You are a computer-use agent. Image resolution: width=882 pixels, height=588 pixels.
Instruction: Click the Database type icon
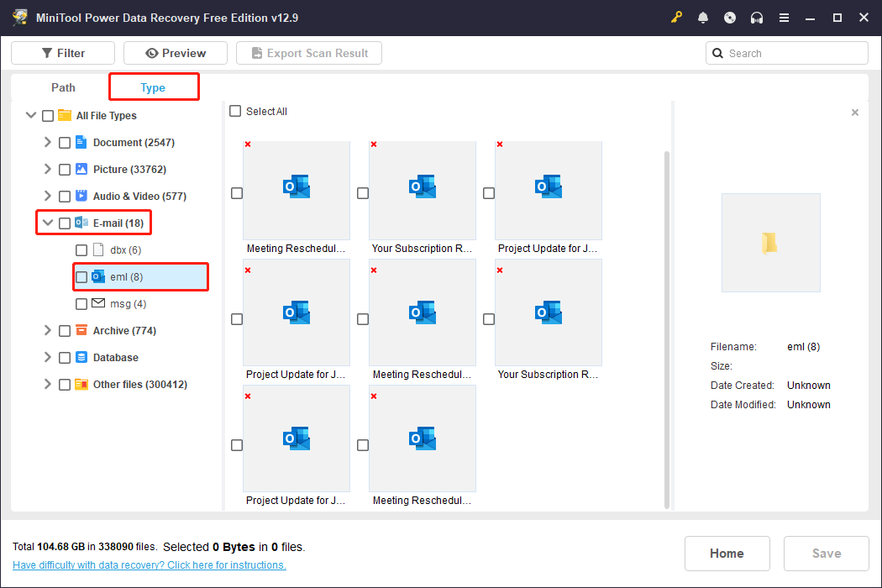81,357
